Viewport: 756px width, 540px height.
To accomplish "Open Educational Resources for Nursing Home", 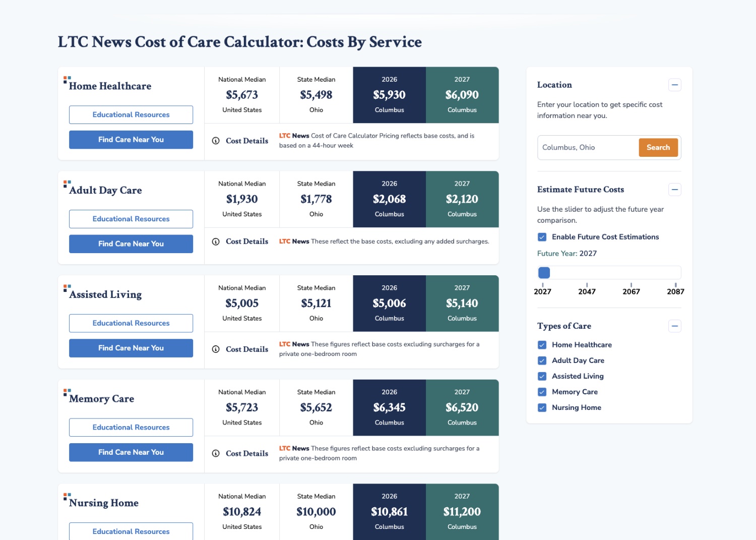I will (x=131, y=531).
